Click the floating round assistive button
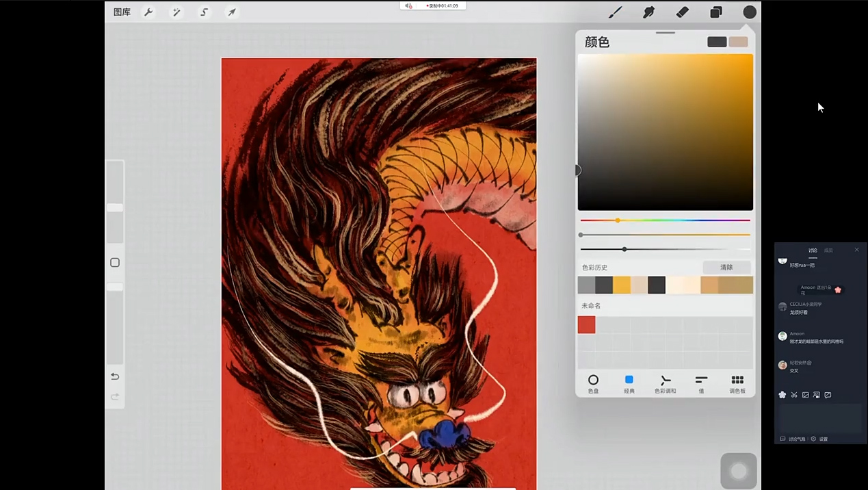The width and height of the screenshot is (868, 490). pos(739,471)
